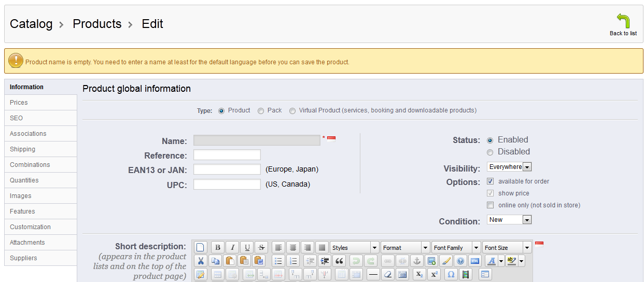Click the Cut scissors icon

coord(200,261)
